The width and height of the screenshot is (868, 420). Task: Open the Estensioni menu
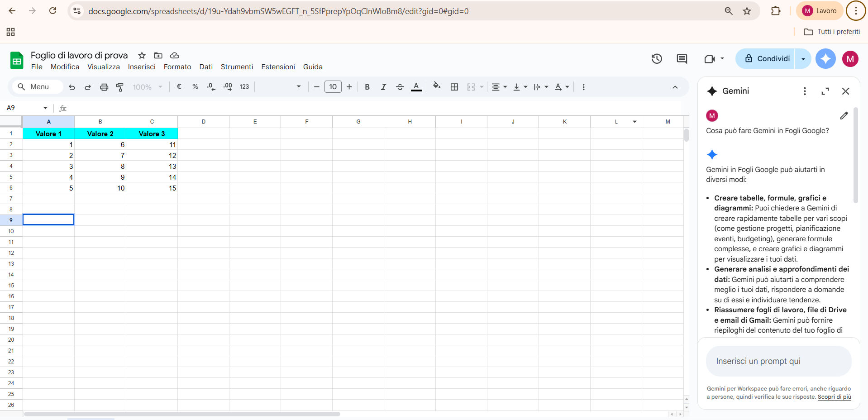coord(278,67)
